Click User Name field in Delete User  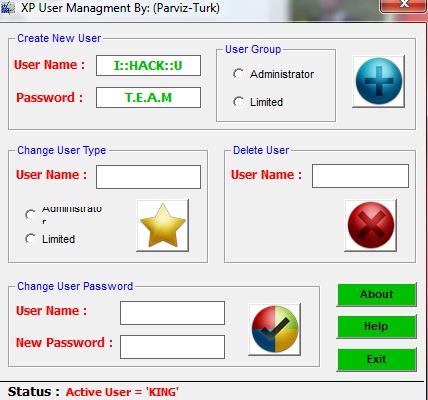click(x=360, y=176)
